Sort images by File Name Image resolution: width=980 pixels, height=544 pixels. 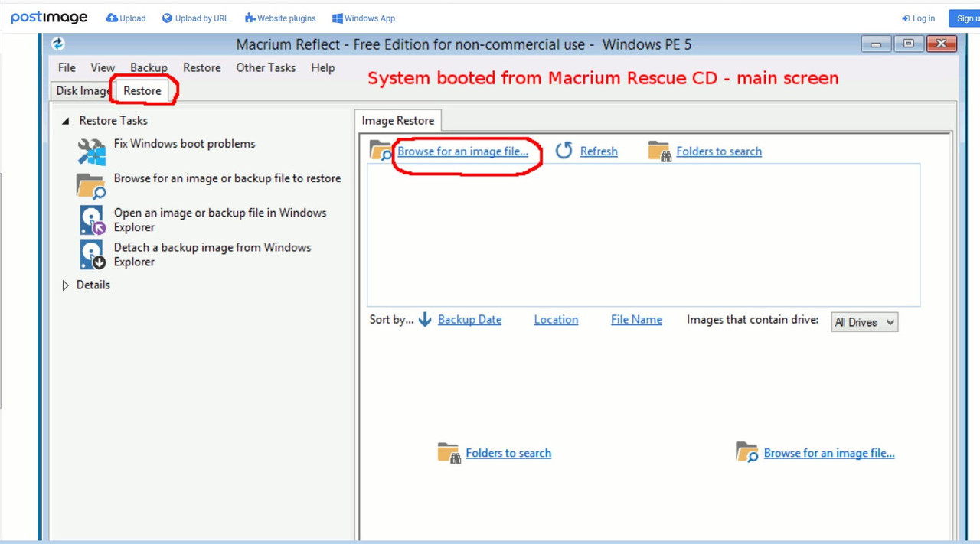[636, 320]
